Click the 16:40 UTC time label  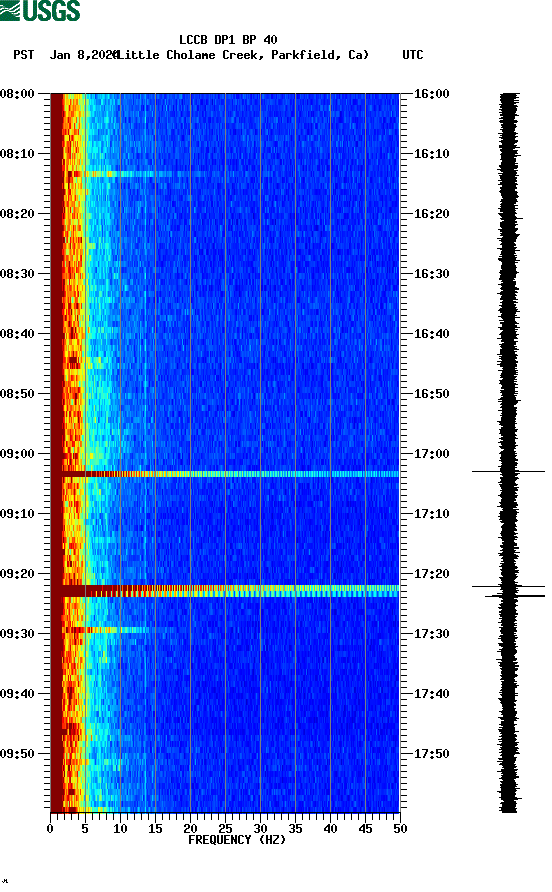click(431, 334)
